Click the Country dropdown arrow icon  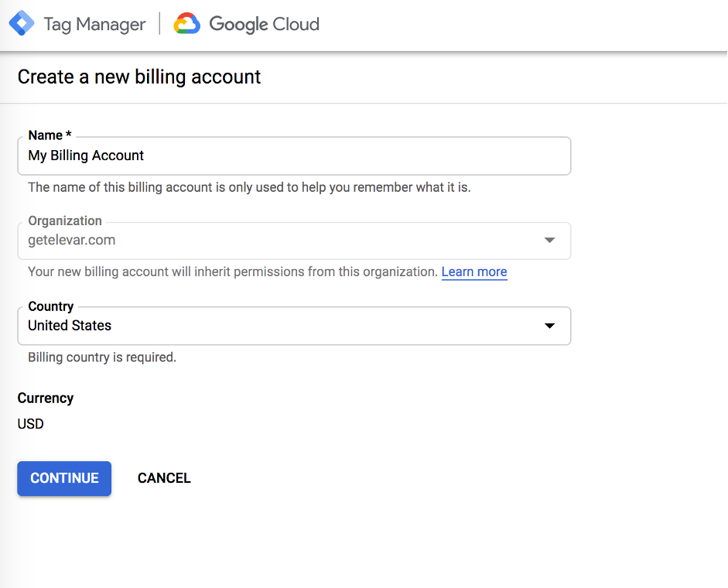(549, 326)
